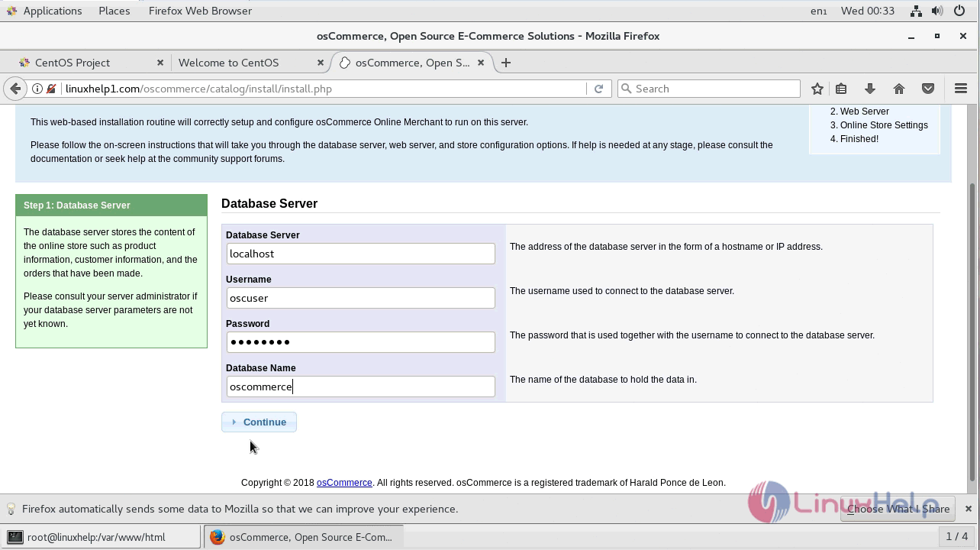
Task: Click the lightbulb icon in notification bar
Action: tap(11, 509)
